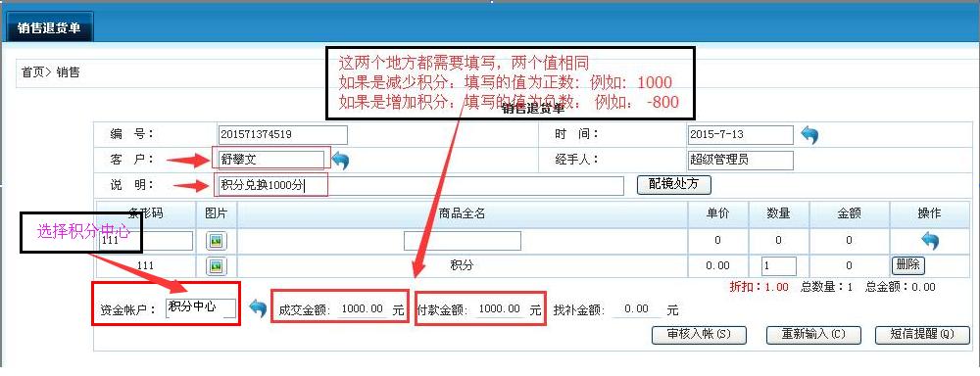The height and width of the screenshot is (376, 980).
Task: Click 短信提醒(Q) button
Action: [922, 335]
